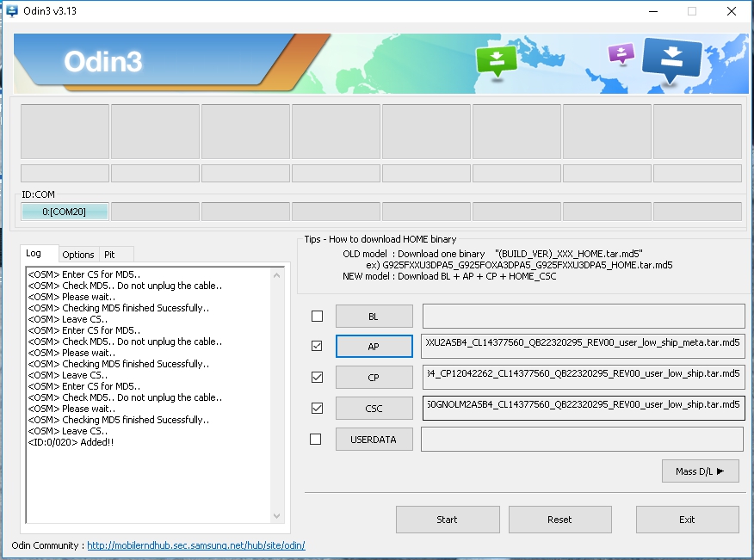
Task: Click the USERDATA file button
Action: 374,440
